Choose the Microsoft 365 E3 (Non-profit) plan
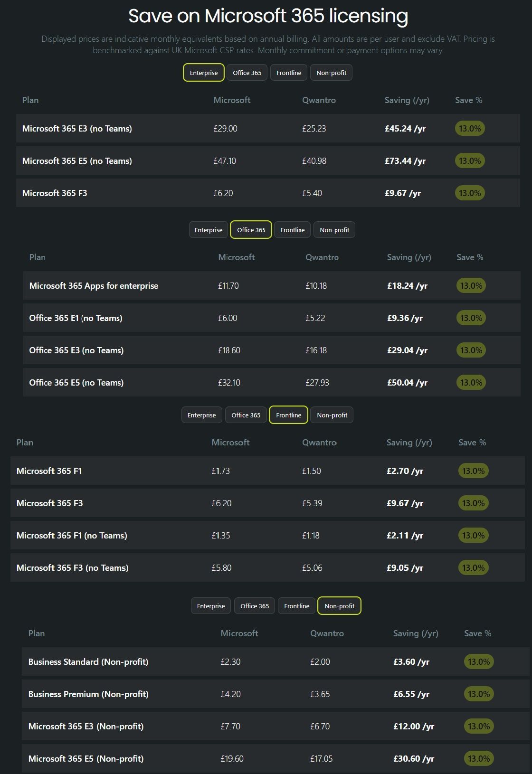532x774 pixels. coord(85,727)
